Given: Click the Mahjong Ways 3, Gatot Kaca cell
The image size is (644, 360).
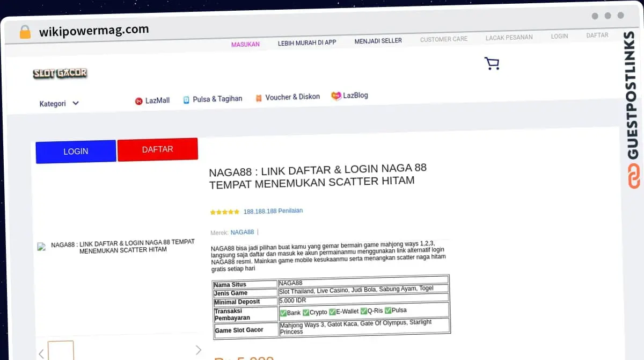Looking at the screenshot, I should pyautogui.click(x=364, y=327).
